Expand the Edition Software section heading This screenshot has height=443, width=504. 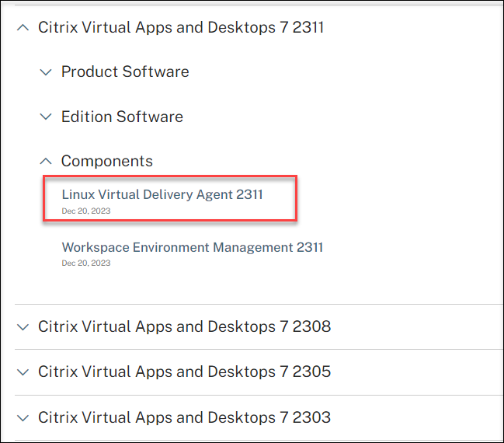pos(122,117)
